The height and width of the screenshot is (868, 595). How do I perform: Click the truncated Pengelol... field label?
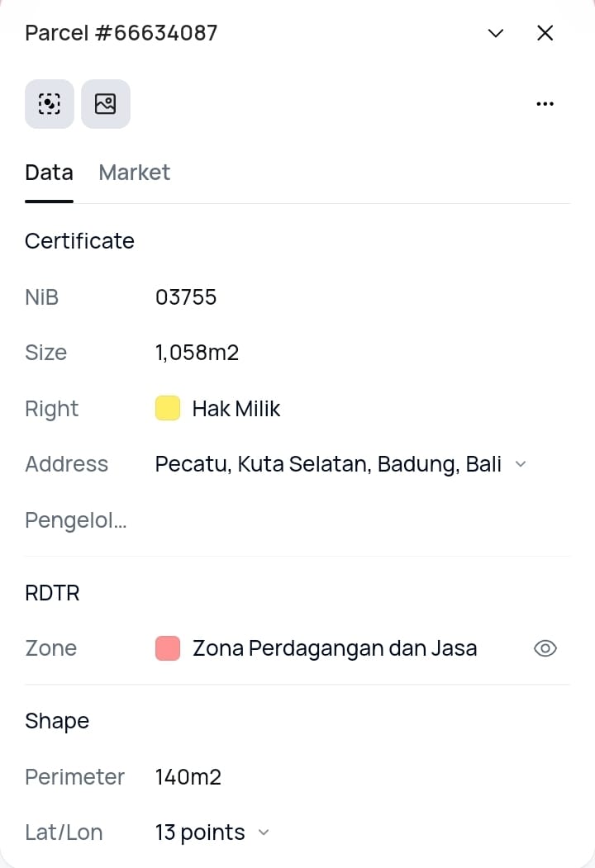click(x=76, y=520)
